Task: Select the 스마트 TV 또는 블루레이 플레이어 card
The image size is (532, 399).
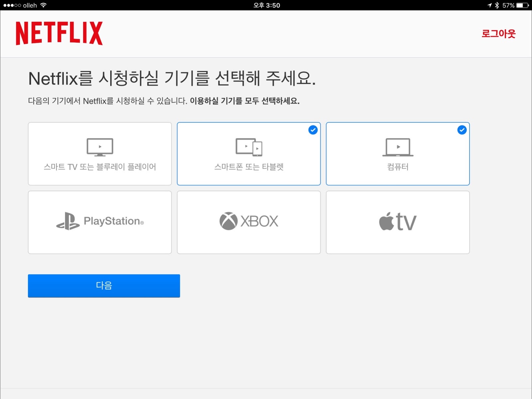Action: coord(100,154)
